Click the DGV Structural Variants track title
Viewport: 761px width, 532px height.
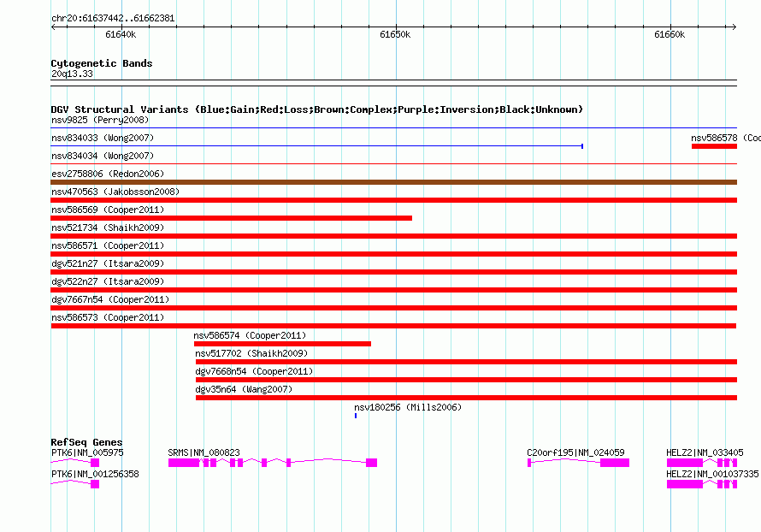coord(317,109)
